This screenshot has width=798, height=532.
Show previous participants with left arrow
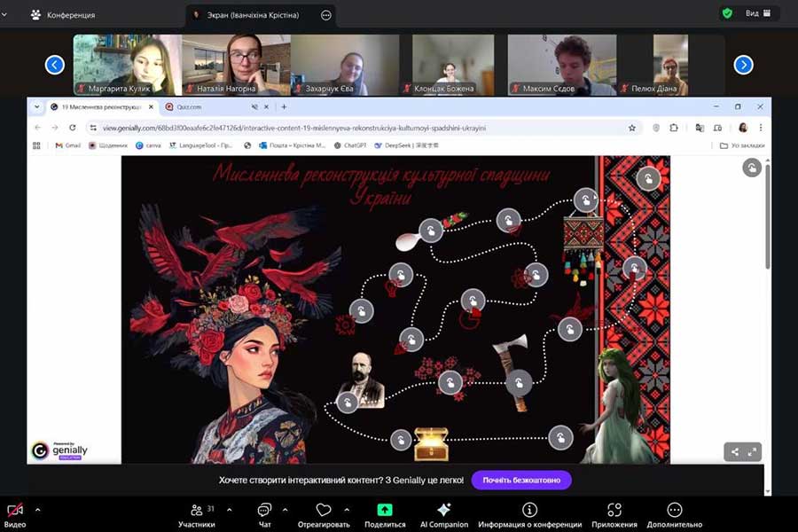click(x=54, y=65)
